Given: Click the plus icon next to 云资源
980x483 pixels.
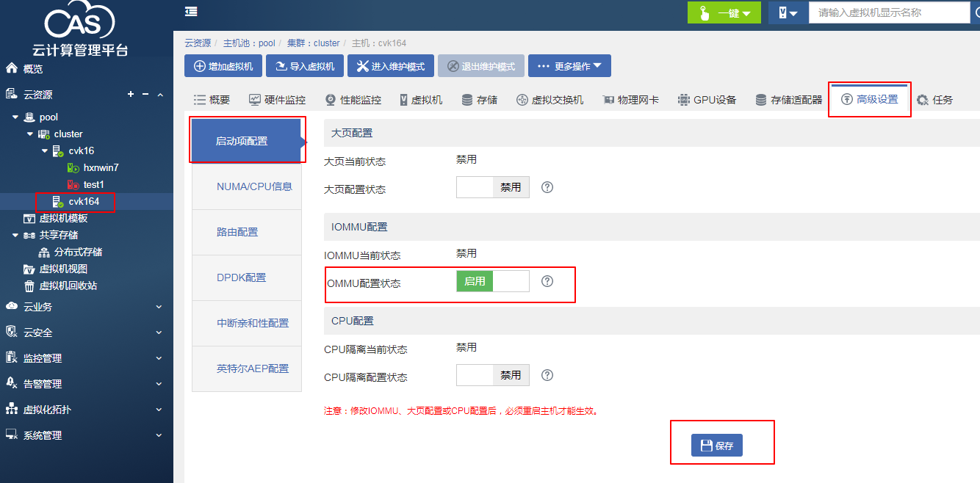Looking at the screenshot, I should tap(131, 94).
